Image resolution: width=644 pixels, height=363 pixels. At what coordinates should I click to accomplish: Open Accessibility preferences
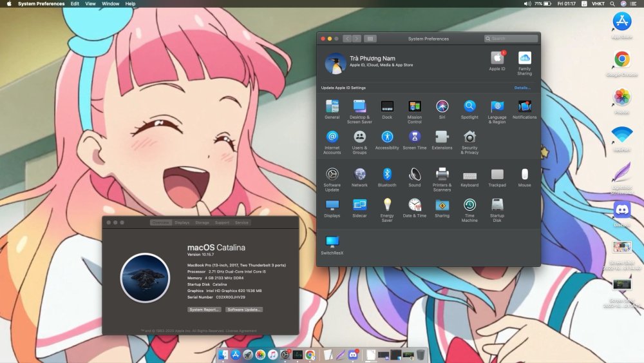click(x=387, y=140)
